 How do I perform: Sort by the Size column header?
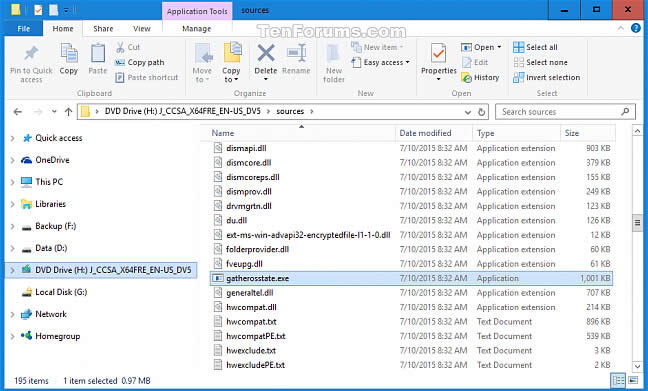588,133
